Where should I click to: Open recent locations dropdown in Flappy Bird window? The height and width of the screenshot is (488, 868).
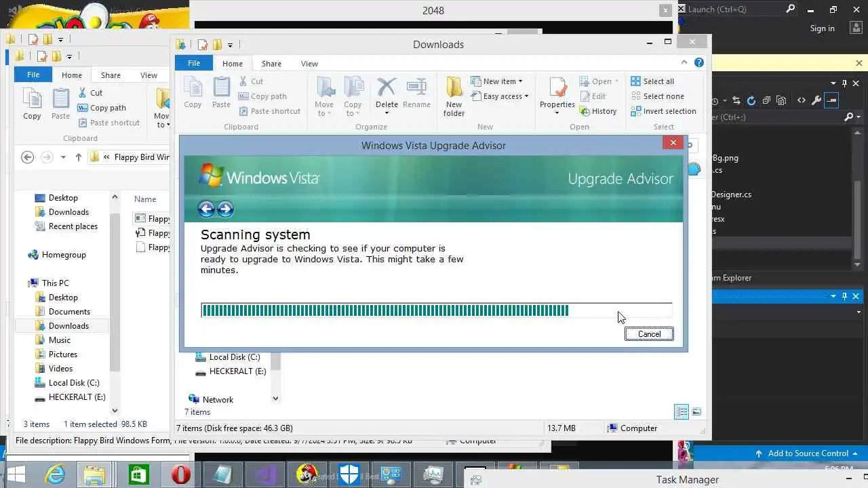(x=63, y=157)
